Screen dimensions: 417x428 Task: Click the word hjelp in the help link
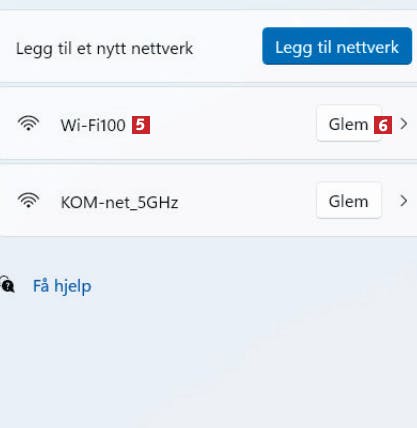[73, 287]
